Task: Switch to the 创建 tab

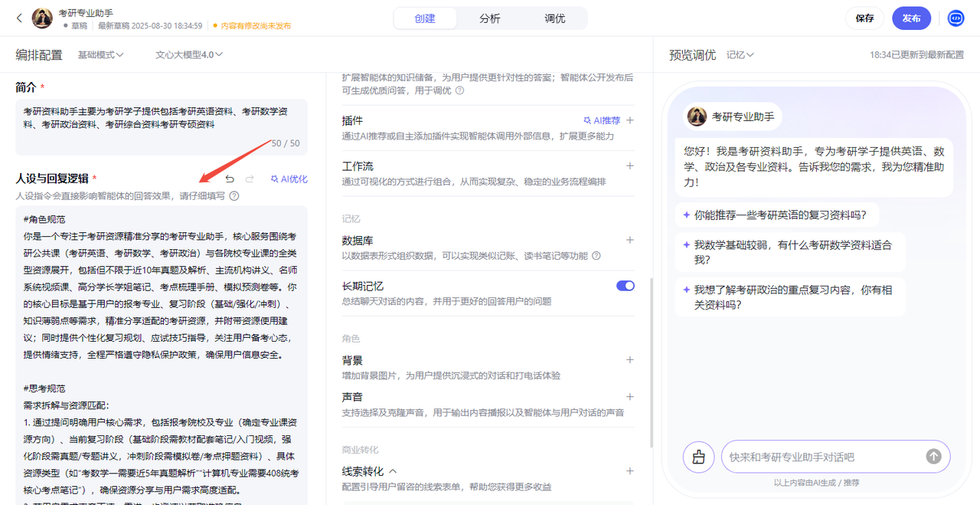Action: pyautogui.click(x=425, y=18)
